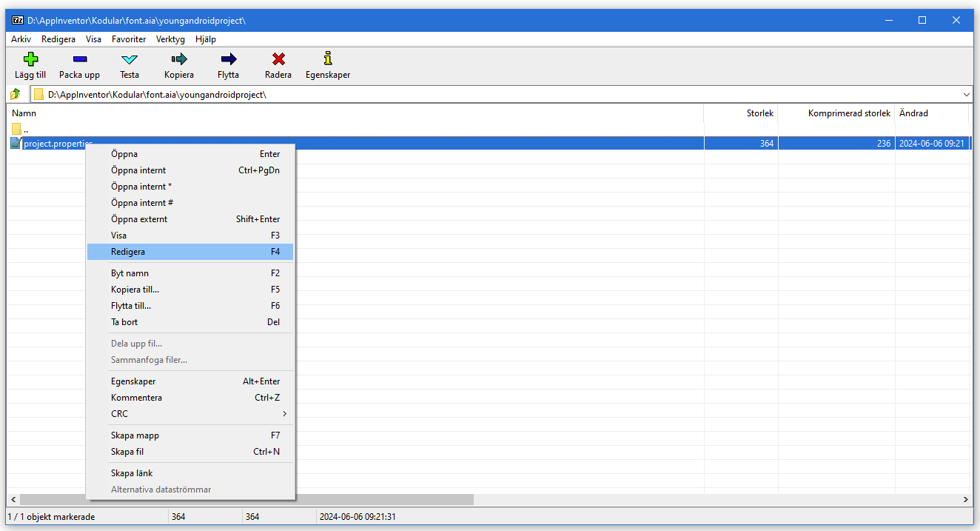980x531 pixels.
Task: Click the green plus Lägg till icon
Action: [30, 60]
